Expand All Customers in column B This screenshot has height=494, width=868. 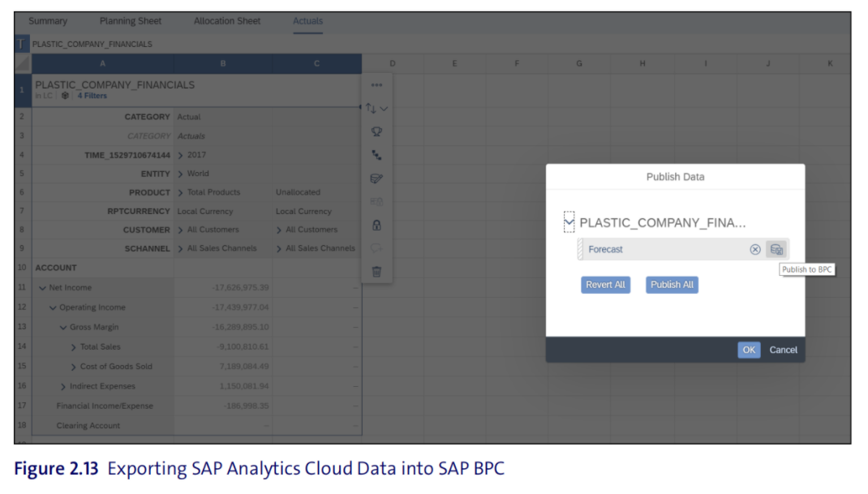click(x=180, y=230)
